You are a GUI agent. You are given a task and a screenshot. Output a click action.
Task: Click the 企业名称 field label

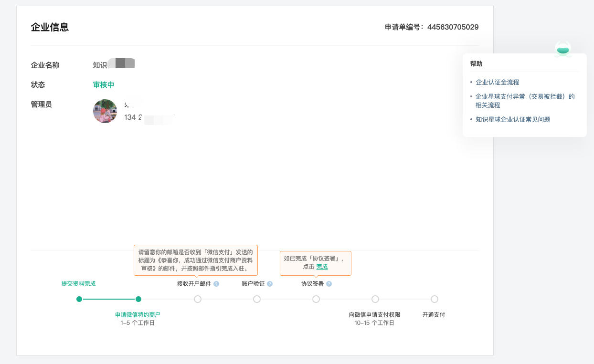(45, 65)
